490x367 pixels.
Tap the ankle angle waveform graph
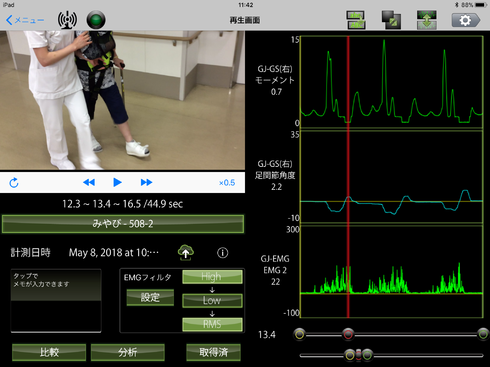pos(392,177)
